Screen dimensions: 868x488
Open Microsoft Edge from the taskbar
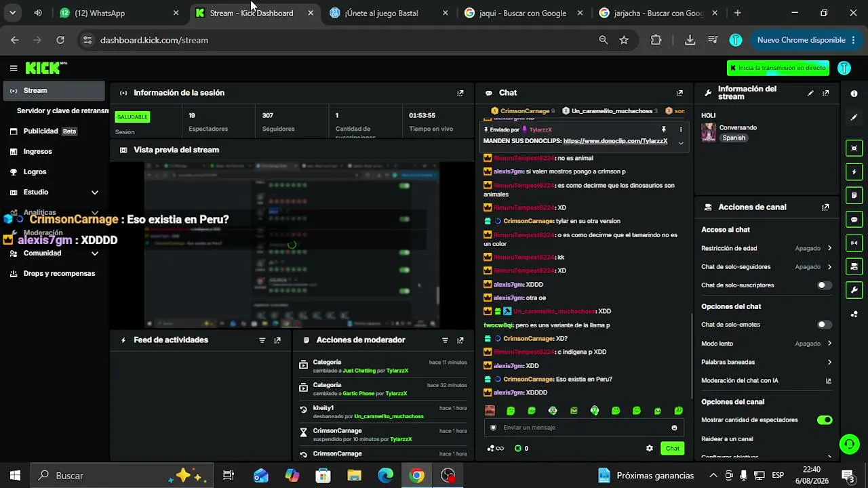pos(385,476)
